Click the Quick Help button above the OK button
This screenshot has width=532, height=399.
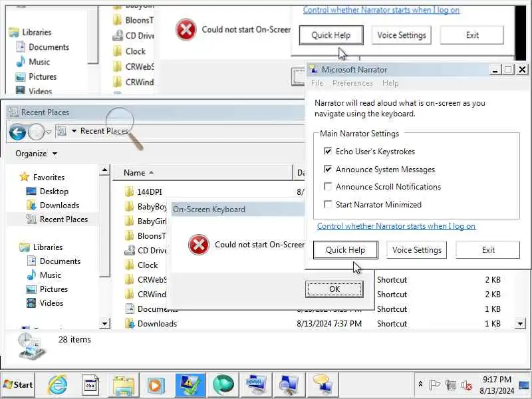[x=345, y=250]
